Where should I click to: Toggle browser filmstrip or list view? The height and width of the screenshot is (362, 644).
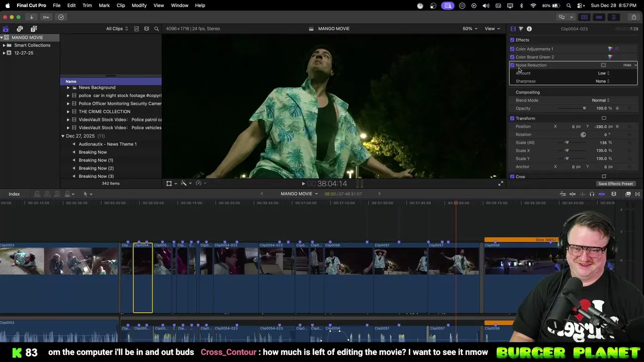tap(136, 29)
